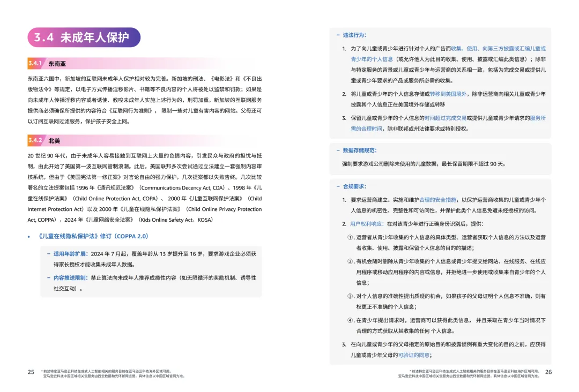
Task: Click the blue text "可验证的同意"
Action: click(413, 355)
